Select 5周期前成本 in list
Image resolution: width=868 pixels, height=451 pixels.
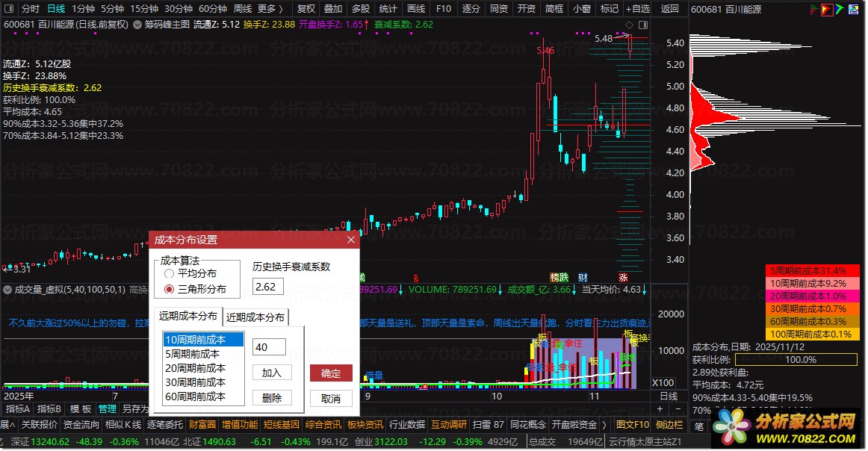pos(203,354)
